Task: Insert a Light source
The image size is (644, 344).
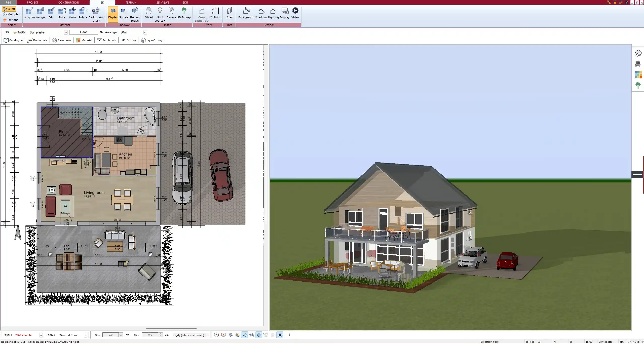Action: click(160, 14)
